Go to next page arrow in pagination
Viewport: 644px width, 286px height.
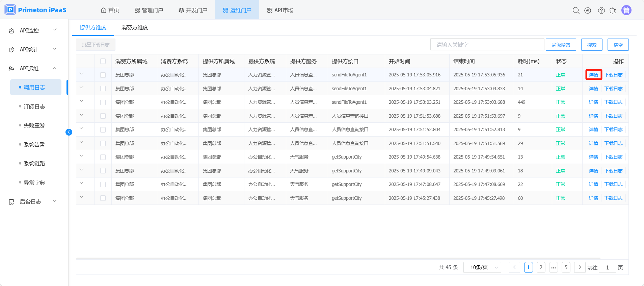[x=580, y=267]
